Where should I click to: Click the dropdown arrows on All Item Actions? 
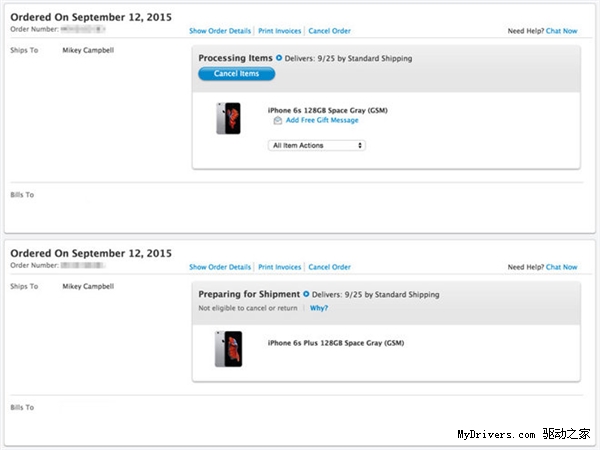360,145
